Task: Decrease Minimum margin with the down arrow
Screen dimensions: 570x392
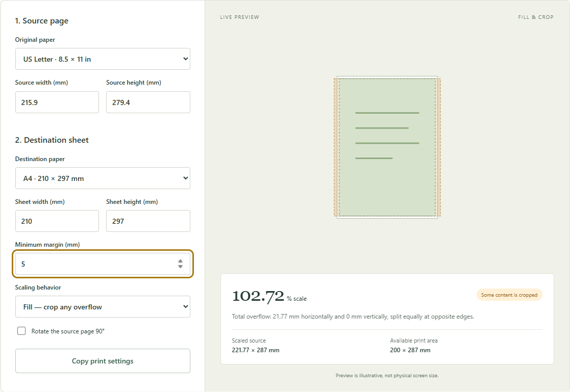Action: pos(180,267)
